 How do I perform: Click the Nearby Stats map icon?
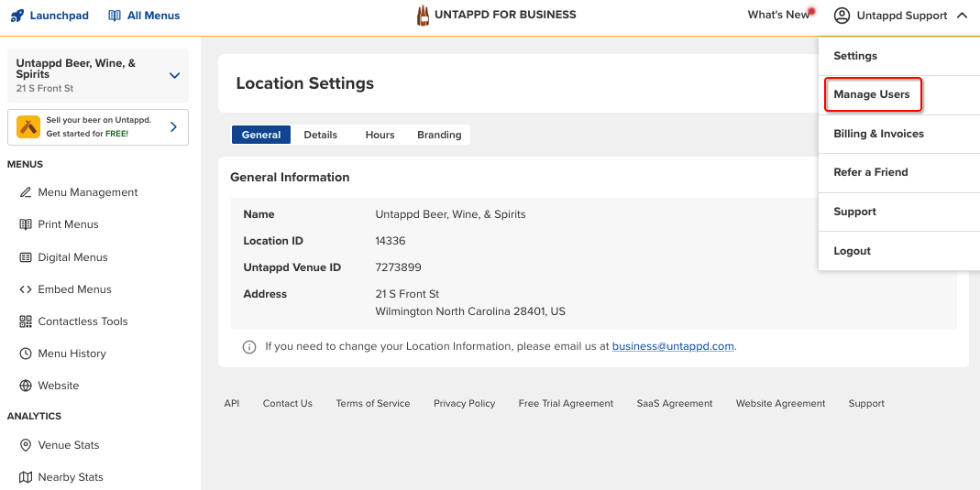pyautogui.click(x=26, y=477)
